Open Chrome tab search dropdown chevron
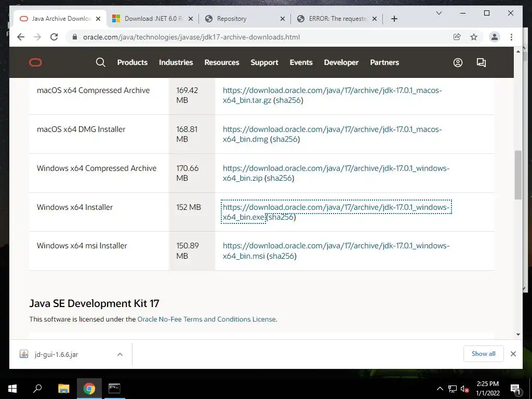This screenshot has width=532, height=399. click(438, 13)
